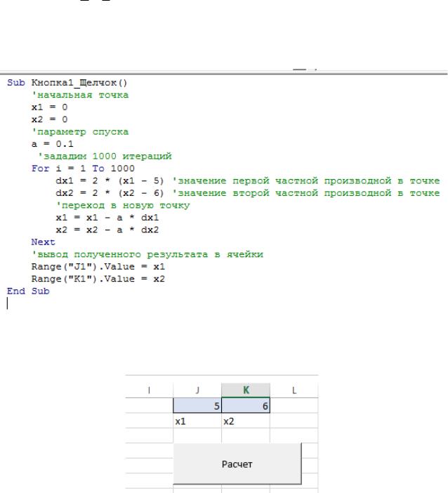448x493 pixels.
Task: Click the comment 'начальная точка
Action: tap(80, 95)
